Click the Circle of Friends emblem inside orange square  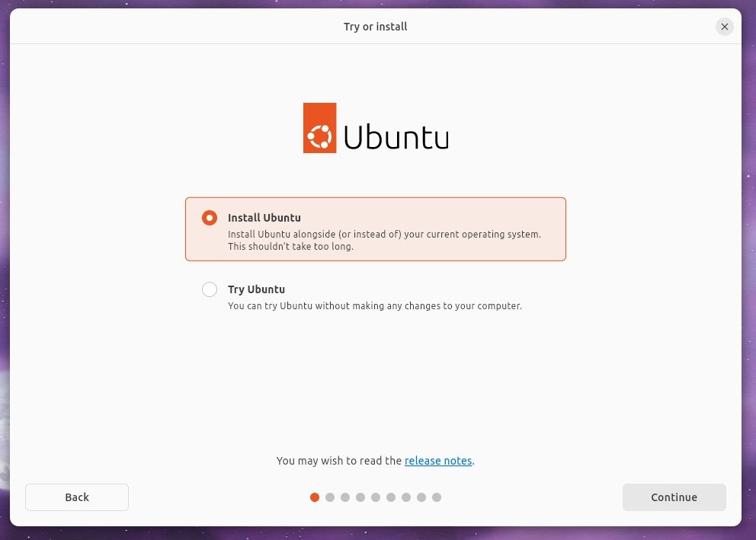point(319,128)
